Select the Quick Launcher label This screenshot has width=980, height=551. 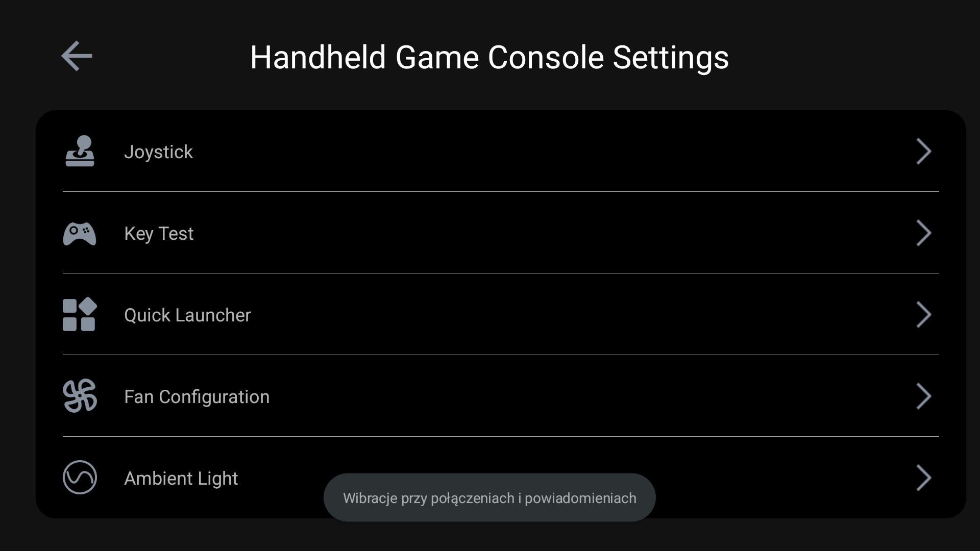(187, 315)
